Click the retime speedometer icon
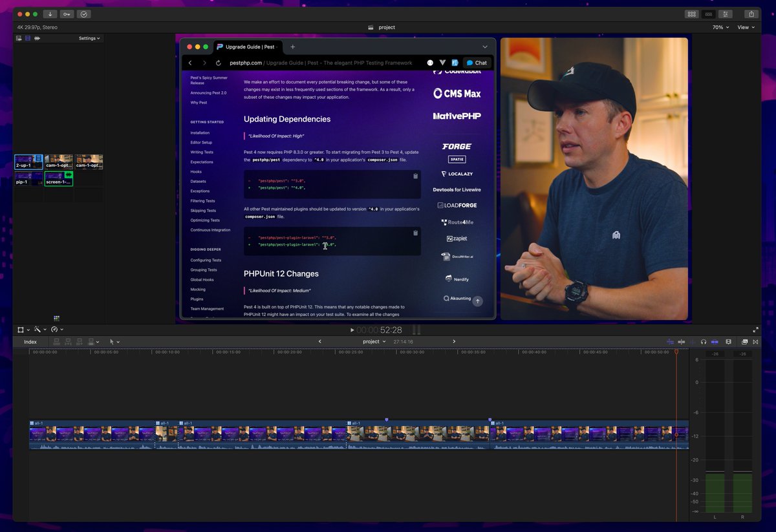 coord(54,330)
